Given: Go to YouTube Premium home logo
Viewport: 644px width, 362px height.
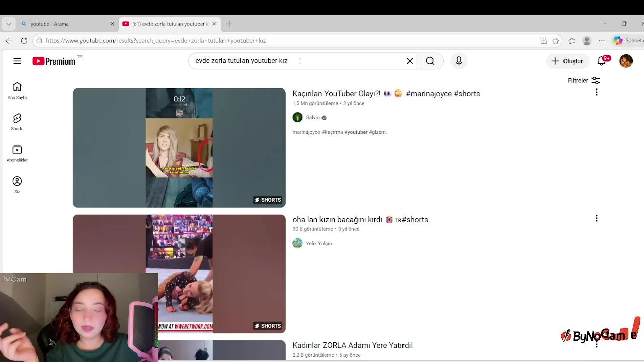Looking at the screenshot, I should [x=54, y=61].
